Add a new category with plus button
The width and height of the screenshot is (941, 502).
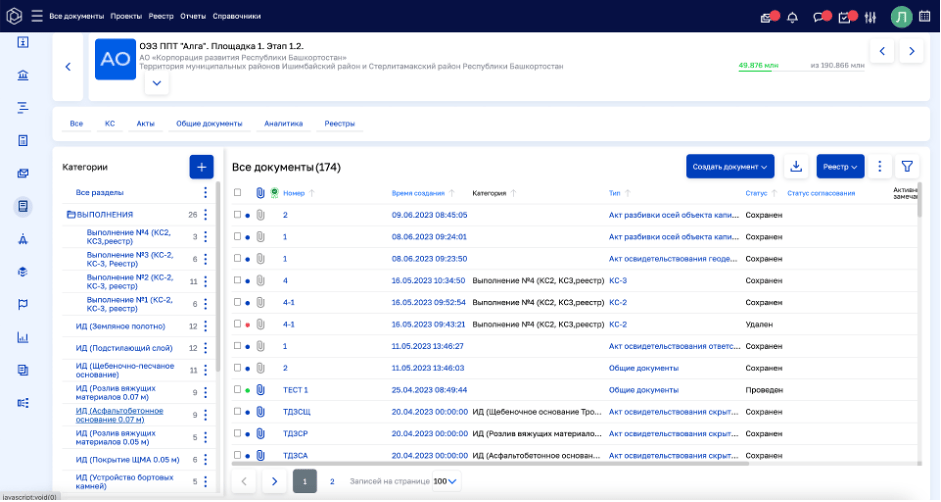201,167
